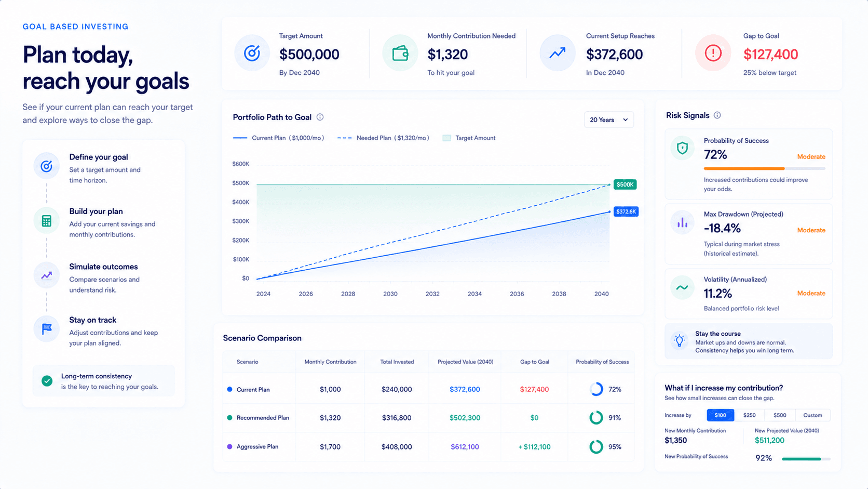This screenshot has width=868, height=489.
Task: Select the $250 increase option
Action: pyautogui.click(x=750, y=415)
